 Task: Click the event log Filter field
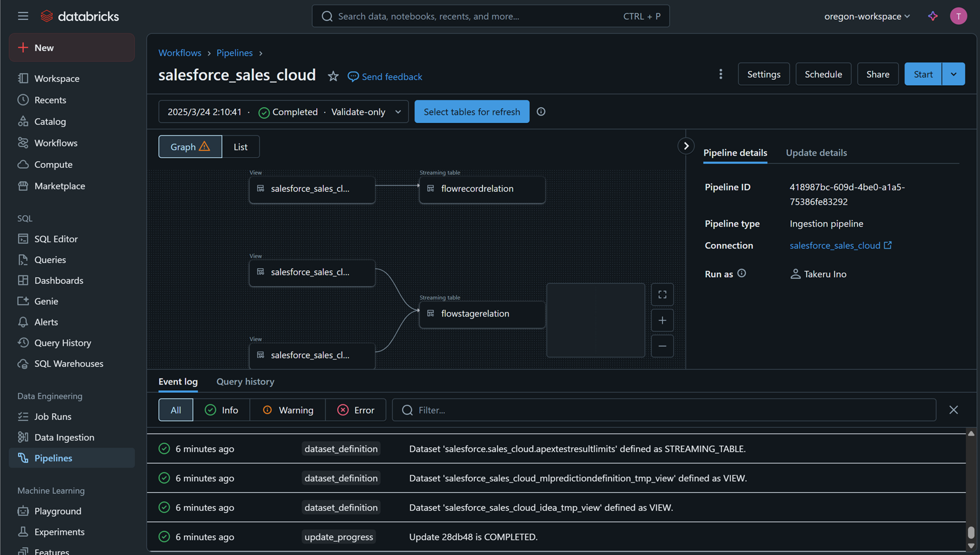(664, 410)
